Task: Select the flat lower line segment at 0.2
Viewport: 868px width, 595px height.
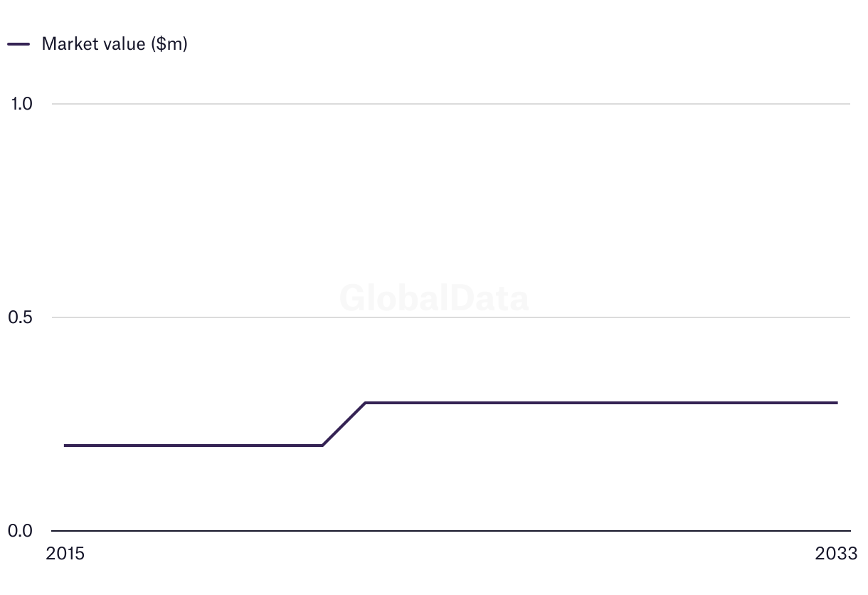Action: click(194, 446)
